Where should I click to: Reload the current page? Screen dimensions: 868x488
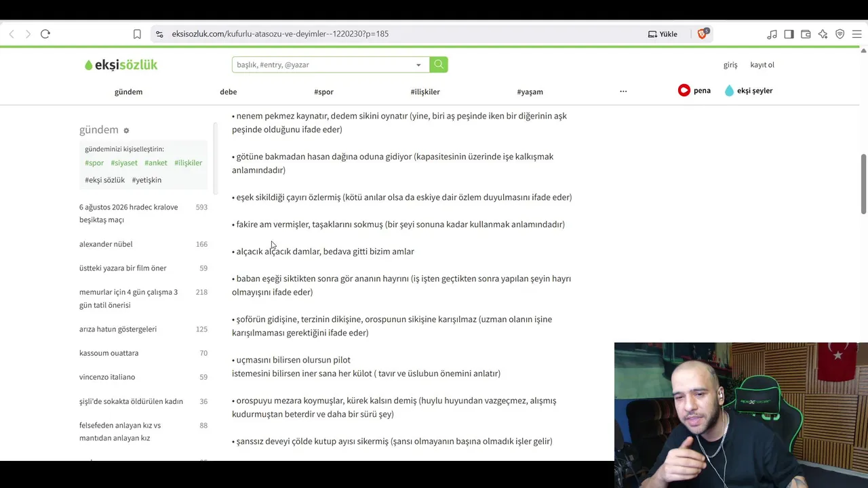tap(45, 34)
